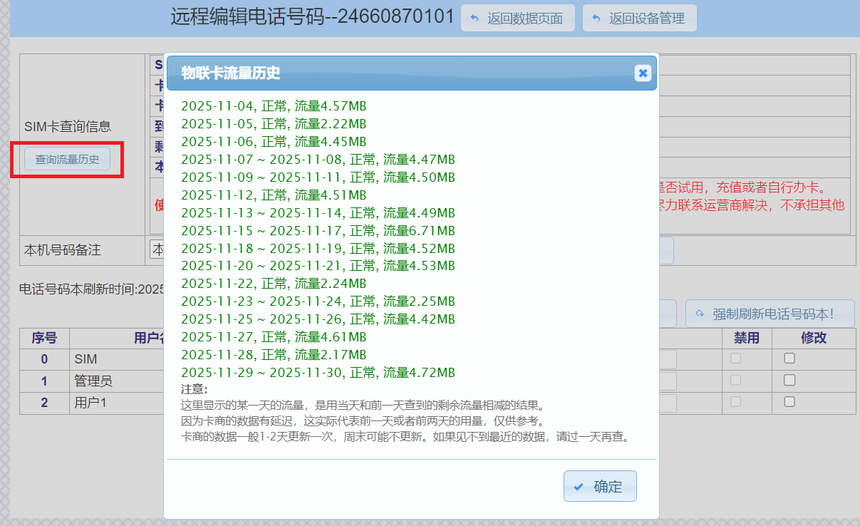
Task: Click the 远程编辑电话号码 page title
Action: [313, 16]
